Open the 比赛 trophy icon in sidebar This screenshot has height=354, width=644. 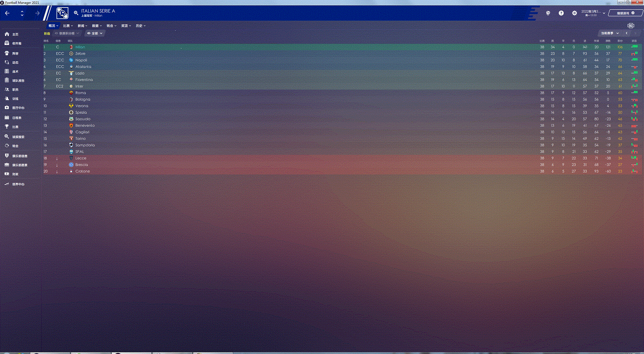(7, 126)
